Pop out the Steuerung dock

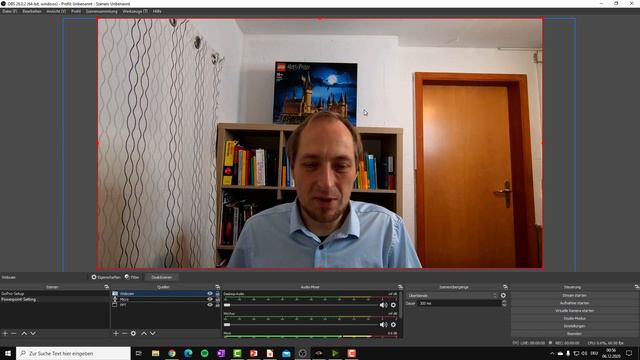tap(637, 287)
